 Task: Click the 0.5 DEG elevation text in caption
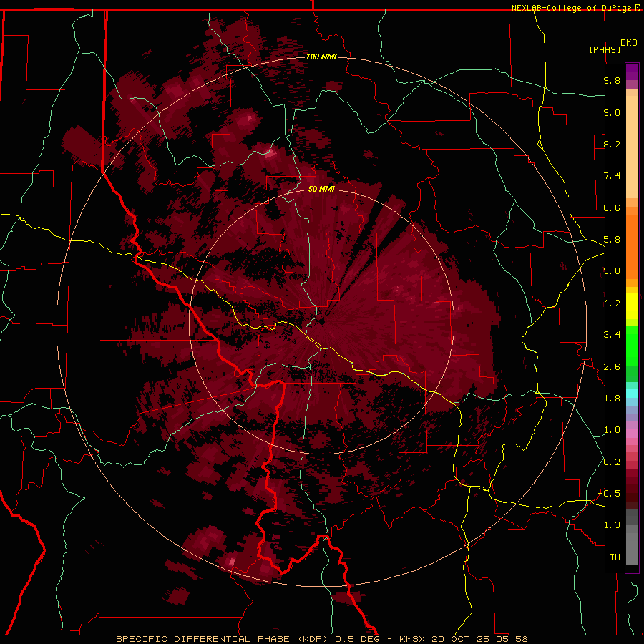click(x=357, y=639)
